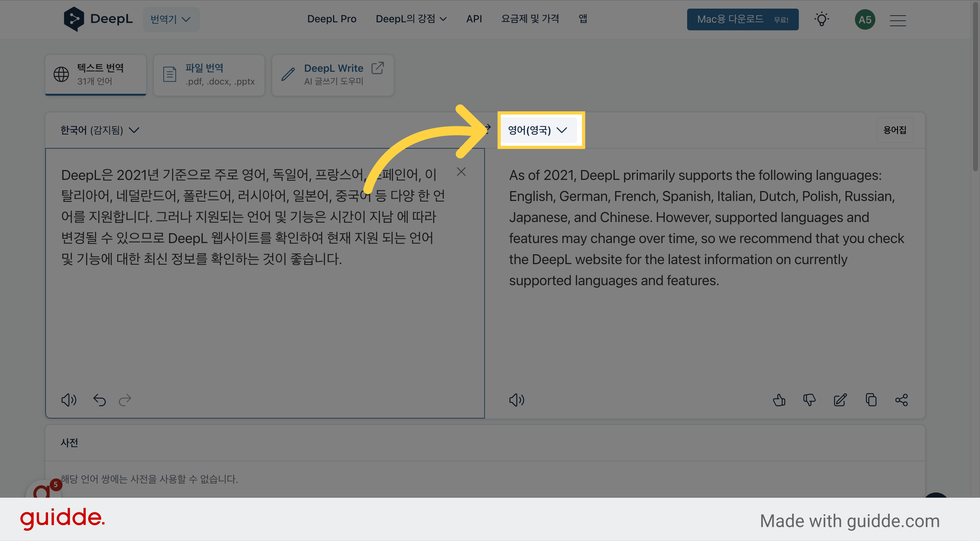This screenshot has width=980, height=541.
Task: Play translated text audio speaker icon
Action: point(516,400)
